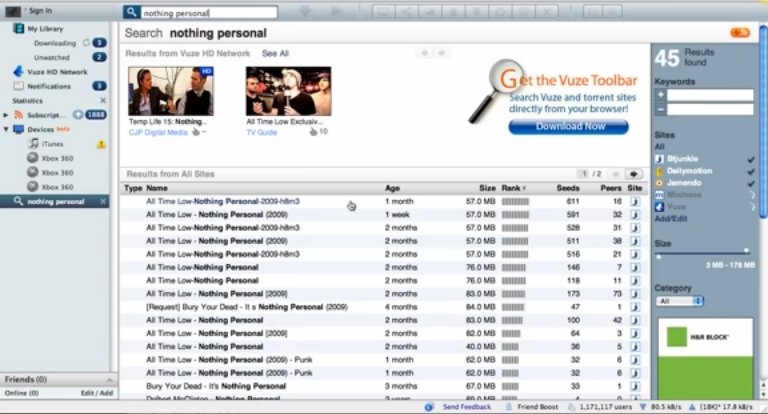Click the Download Now button

568,126
